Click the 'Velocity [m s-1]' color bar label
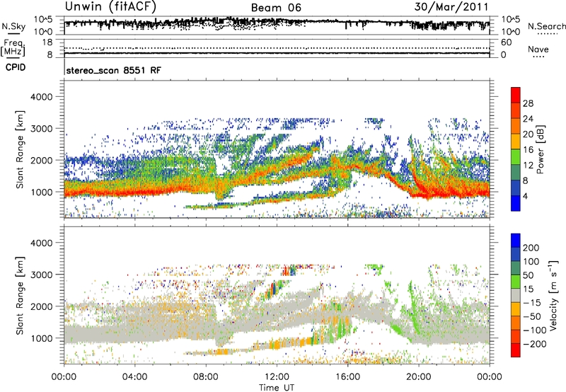Image resolution: width=566 pixels, height=392 pixels. pos(553,295)
